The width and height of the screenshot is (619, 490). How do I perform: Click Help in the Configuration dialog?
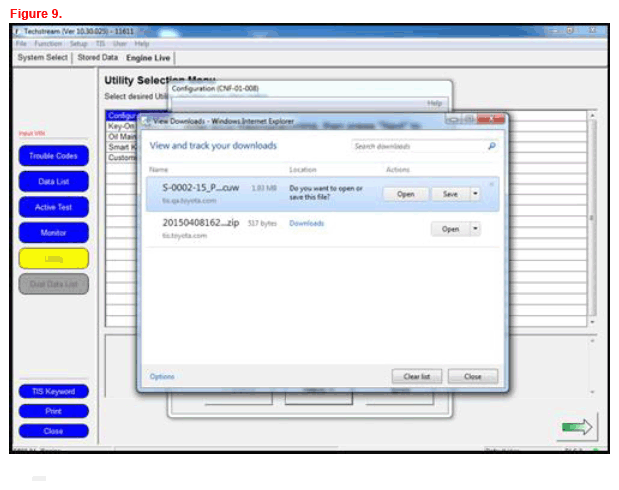click(x=434, y=103)
